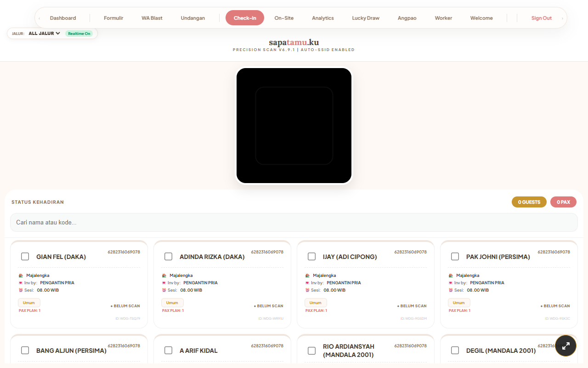588x368 pixels.
Task: Check the box for GIAN FEL (DAKA)
Action: (x=25, y=256)
